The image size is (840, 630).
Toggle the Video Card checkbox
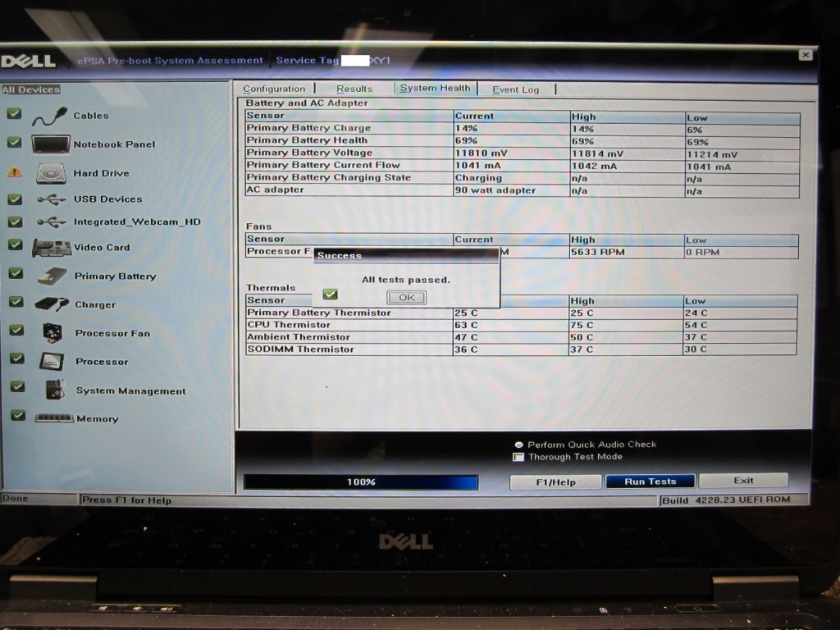point(16,244)
